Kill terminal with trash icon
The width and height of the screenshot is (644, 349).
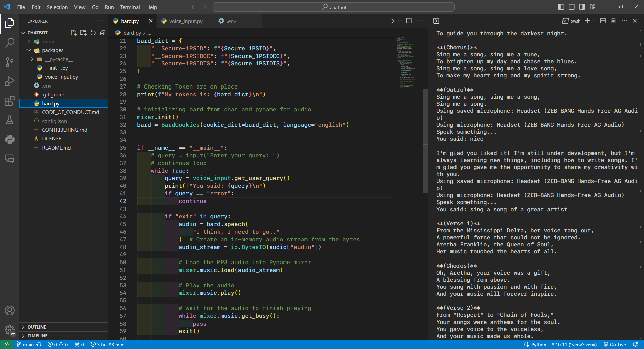pos(613,21)
